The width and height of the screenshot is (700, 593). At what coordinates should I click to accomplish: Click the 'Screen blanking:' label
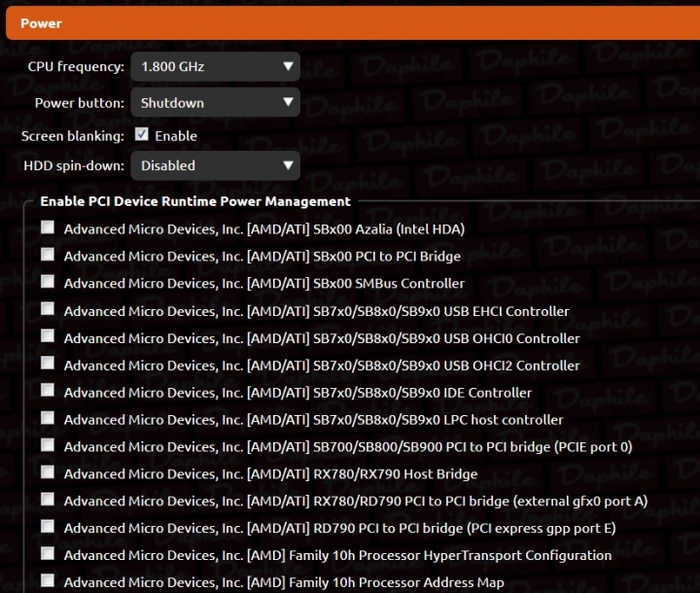[x=73, y=136]
